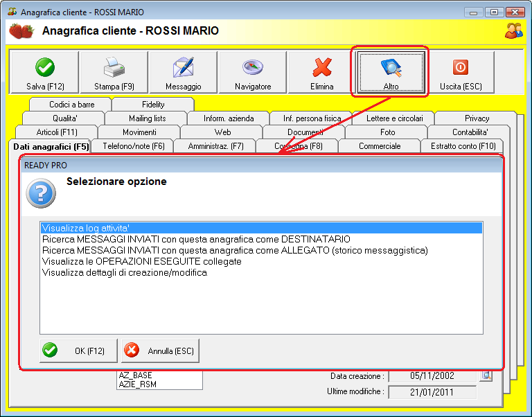This screenshot has width=532, height=417.
Task: Click the Salva (F12) green checkmark button
Action: tap(45, 72)
